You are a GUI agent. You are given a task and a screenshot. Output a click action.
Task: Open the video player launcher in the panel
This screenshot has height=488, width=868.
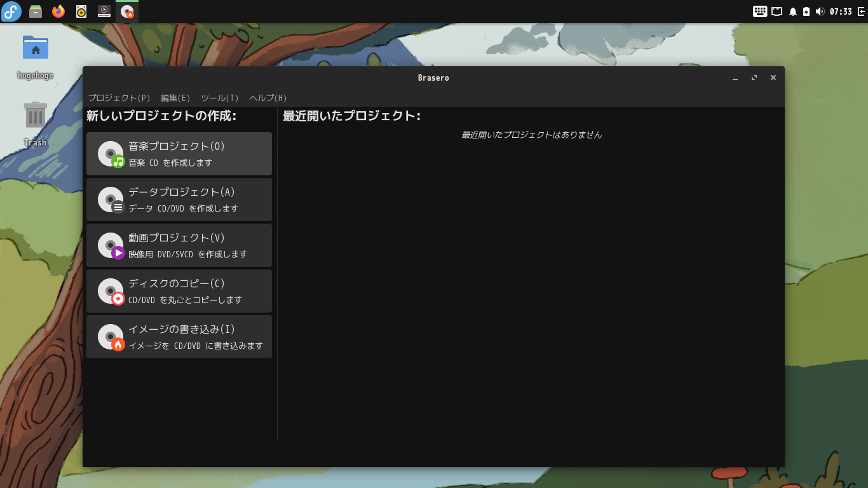pyautogui.click(x=104, y=11)
